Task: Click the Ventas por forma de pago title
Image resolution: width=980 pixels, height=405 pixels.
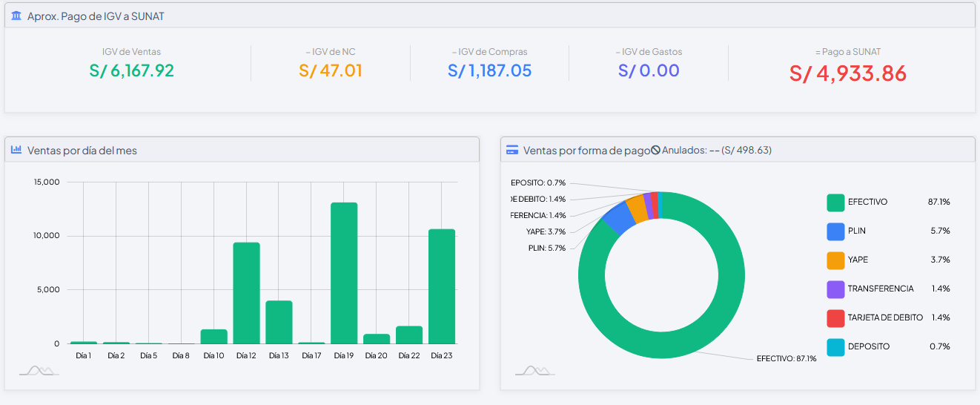Action: [x=586, y=150]
